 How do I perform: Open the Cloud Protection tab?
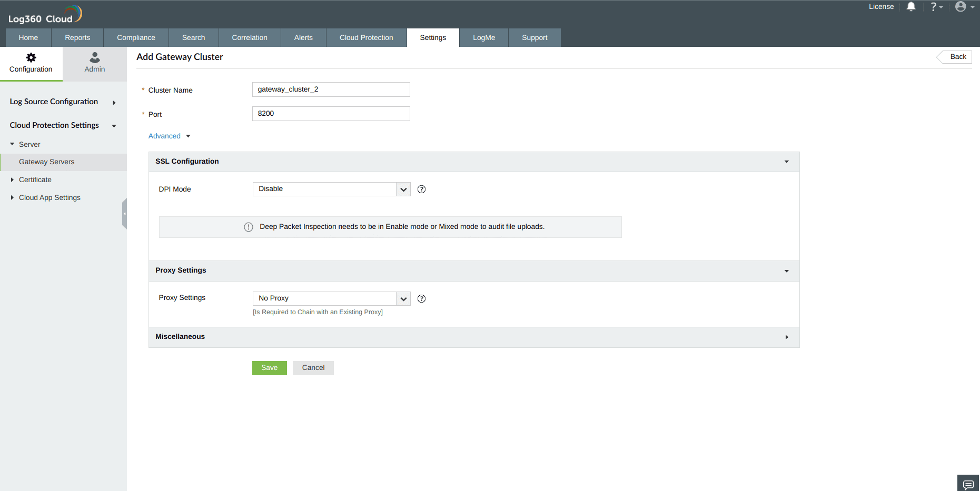[366, 37]
